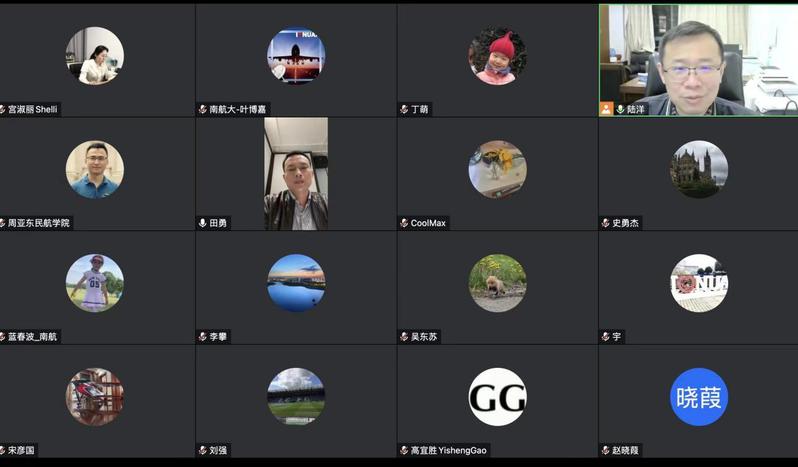This screenshot has height=467, width=798.
Task: Select the blue 晓葭 avatar circle
Action: point(699,397)
